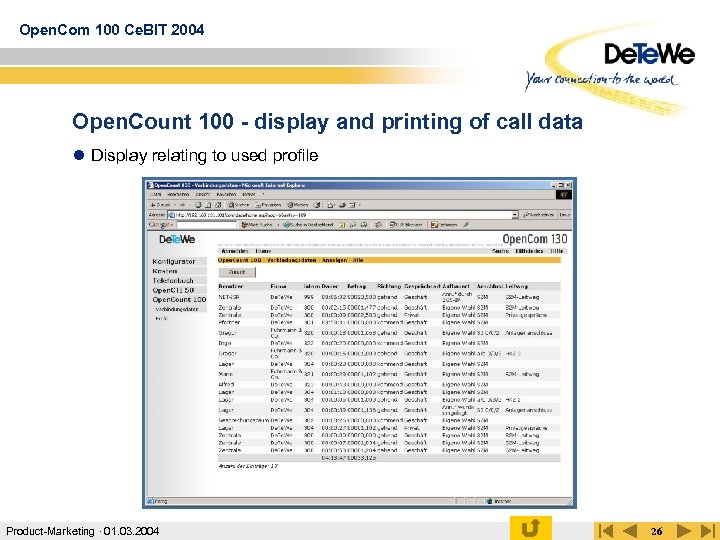Click the mail icon in the toolbar

pos(331,205)
